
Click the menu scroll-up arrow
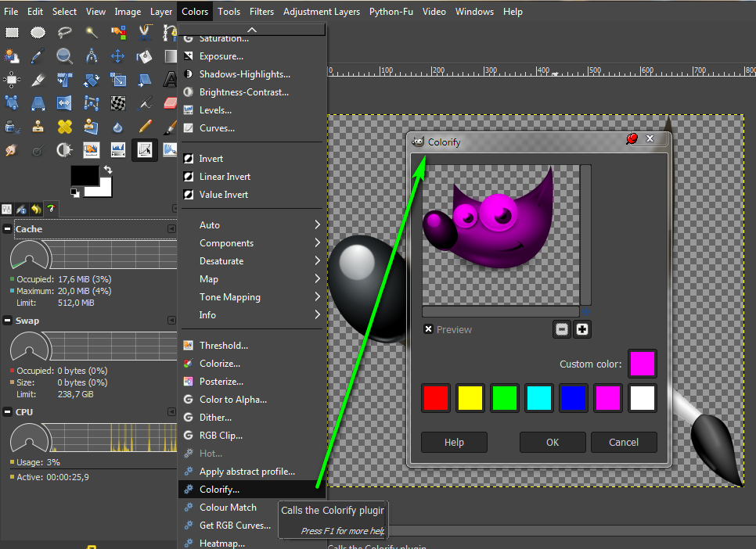click(252, 30)
